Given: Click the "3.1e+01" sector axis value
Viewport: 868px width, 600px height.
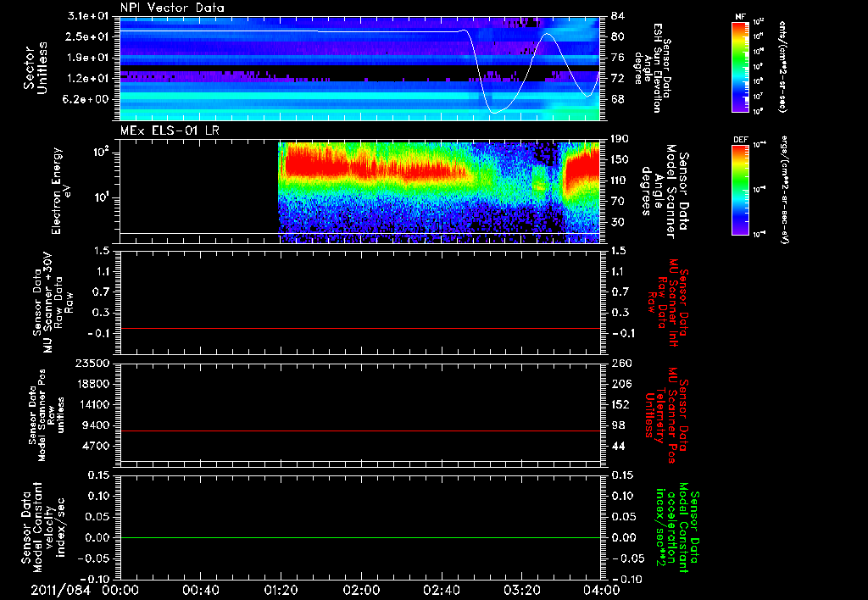Looking at the screenshot, I should click(87, 16).
